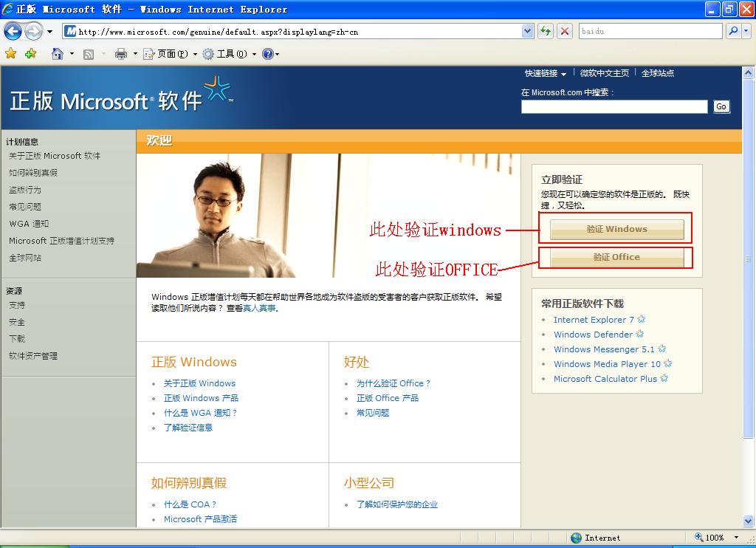Click 了解如何保护您的企业 link
The width and height of the screenshot is (756, 548).
coord(396,504)
